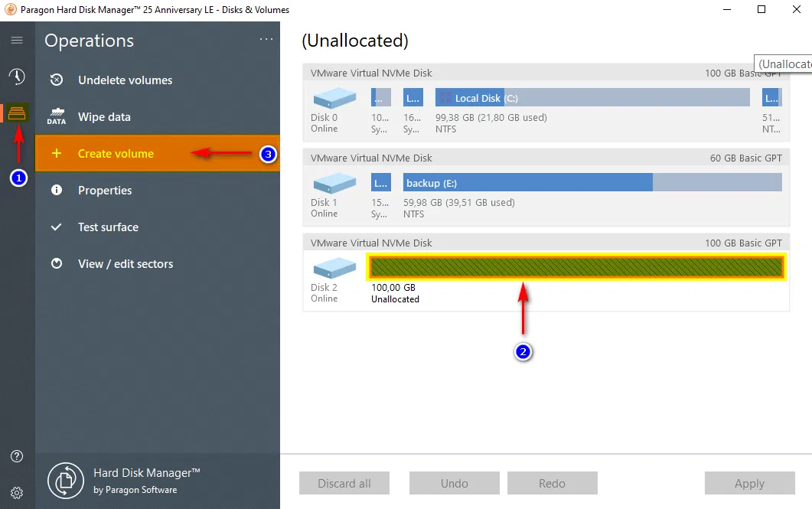Click the 59,98 GB (39,51 GB used) text
The image size is (812, 509).
[x=459, y=203]
